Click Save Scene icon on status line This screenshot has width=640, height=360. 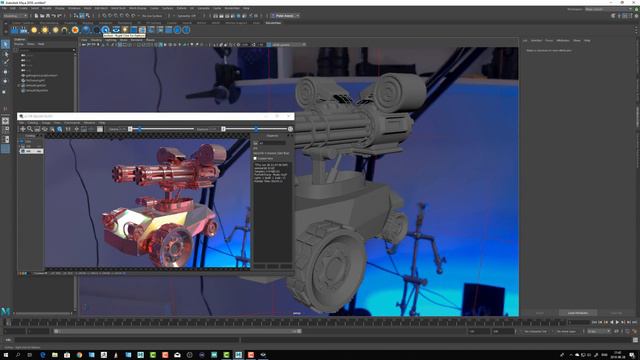(x=48, y=16)
